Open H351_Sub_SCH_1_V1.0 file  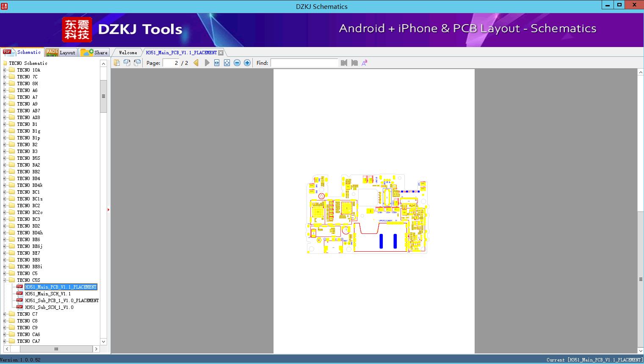point(49,307)
